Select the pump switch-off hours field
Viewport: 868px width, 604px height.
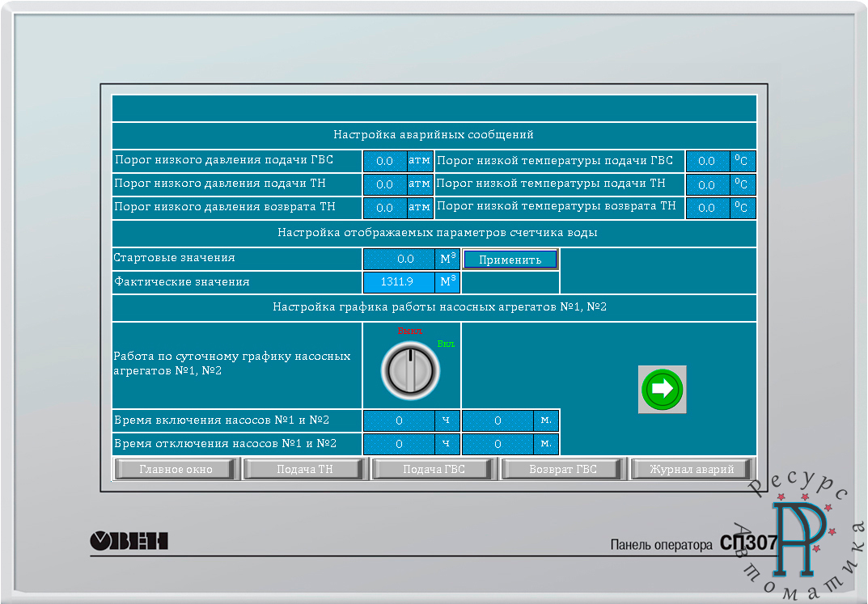click(x=400, y=444)
